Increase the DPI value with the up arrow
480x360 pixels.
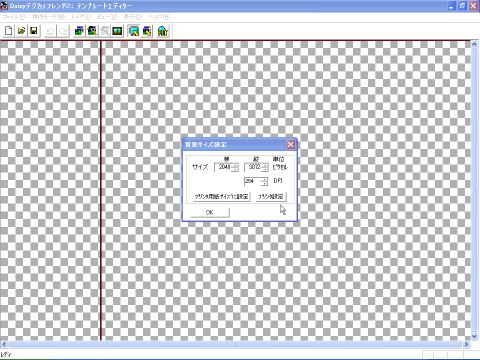(x=264, y=179)
